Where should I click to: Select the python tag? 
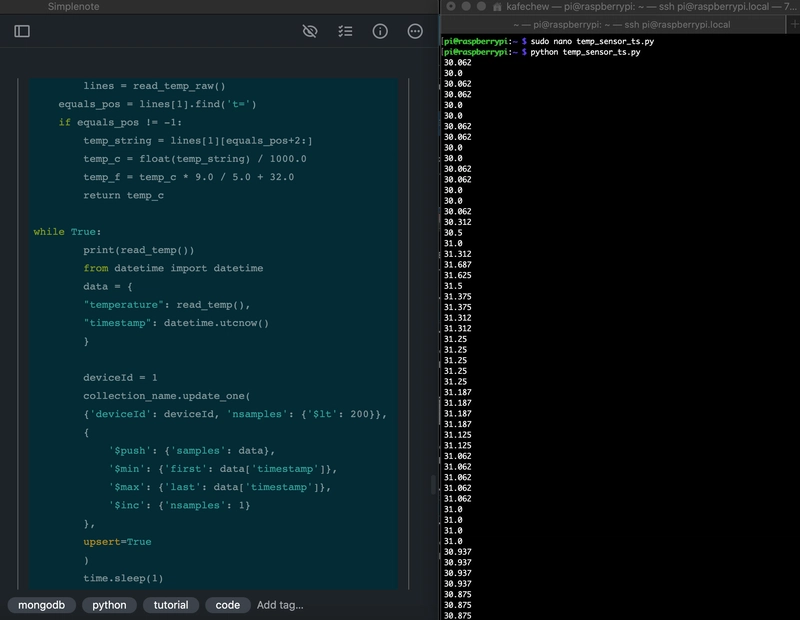pos(110,605)
